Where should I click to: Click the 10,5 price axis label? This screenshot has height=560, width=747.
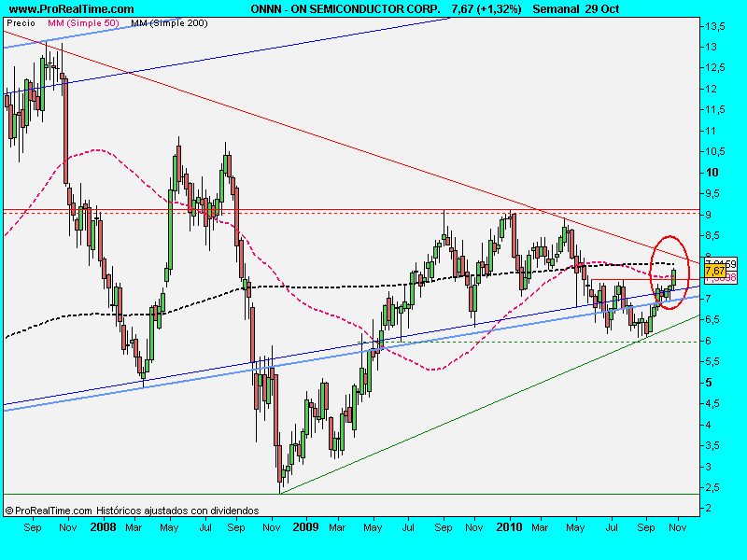715,151
